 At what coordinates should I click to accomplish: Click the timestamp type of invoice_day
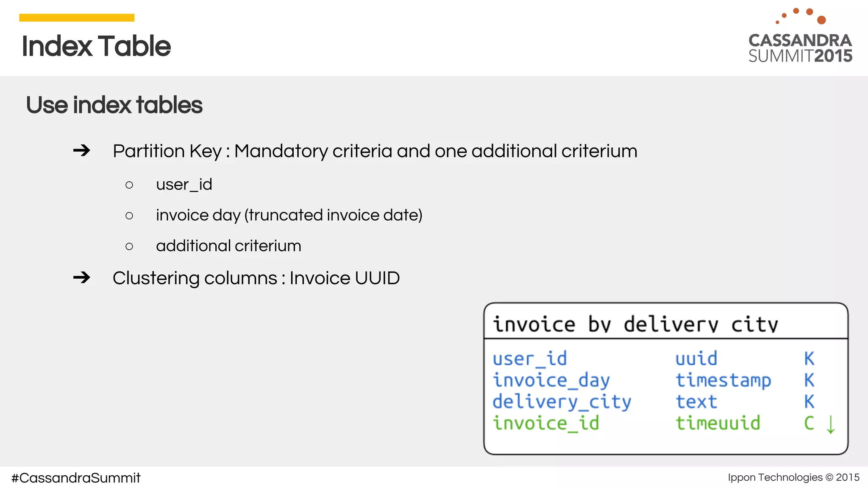pos(723,380)
